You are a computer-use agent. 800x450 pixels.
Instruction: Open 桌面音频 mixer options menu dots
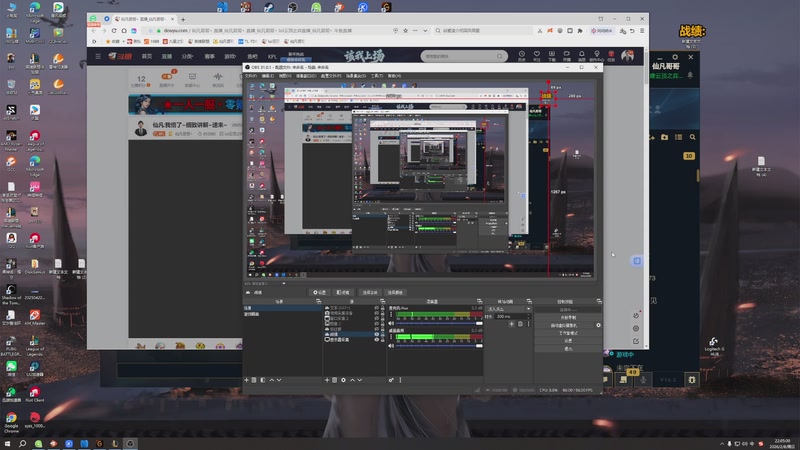[391, 337]
